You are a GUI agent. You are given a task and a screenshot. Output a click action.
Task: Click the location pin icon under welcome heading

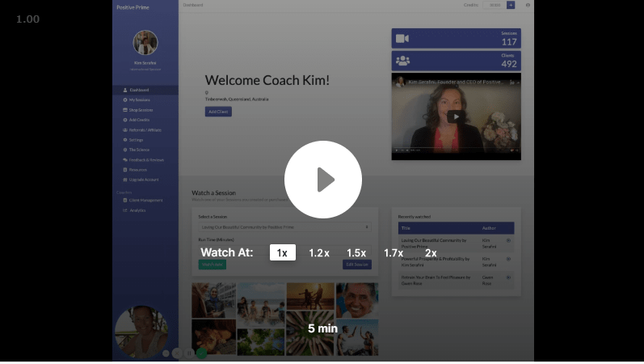[x=207, y=93]
